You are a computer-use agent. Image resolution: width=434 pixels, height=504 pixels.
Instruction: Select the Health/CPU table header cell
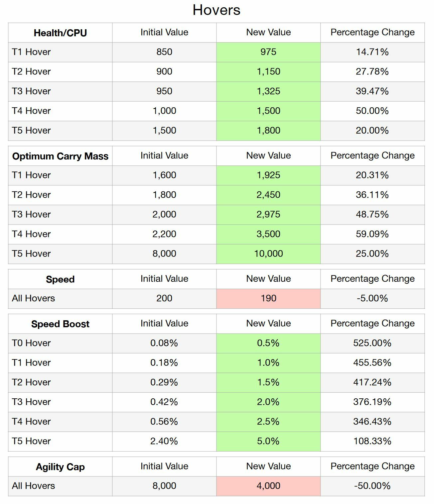(60, 33)
